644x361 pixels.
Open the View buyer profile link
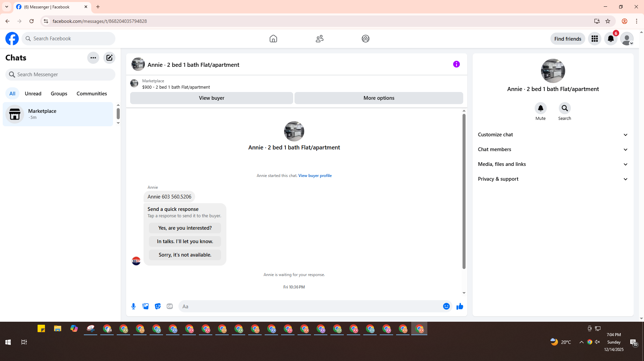point(315,176)
